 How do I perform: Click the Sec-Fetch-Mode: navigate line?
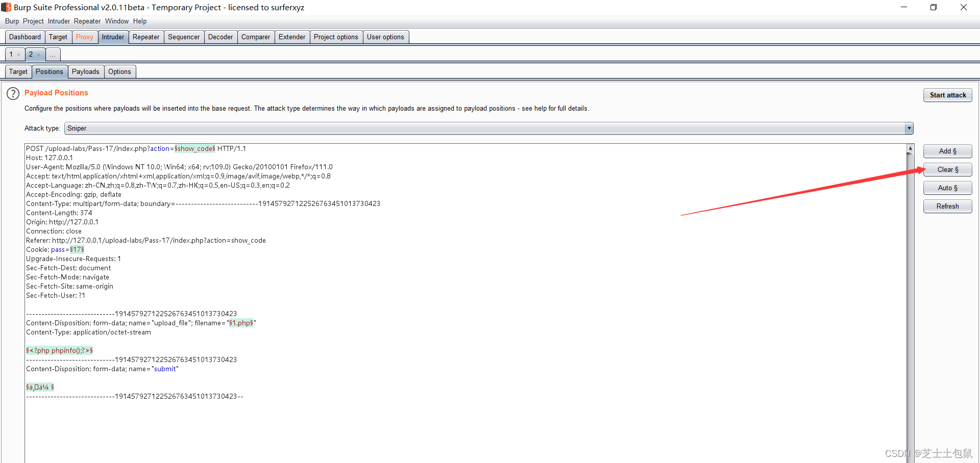click(x=67, y=277)
